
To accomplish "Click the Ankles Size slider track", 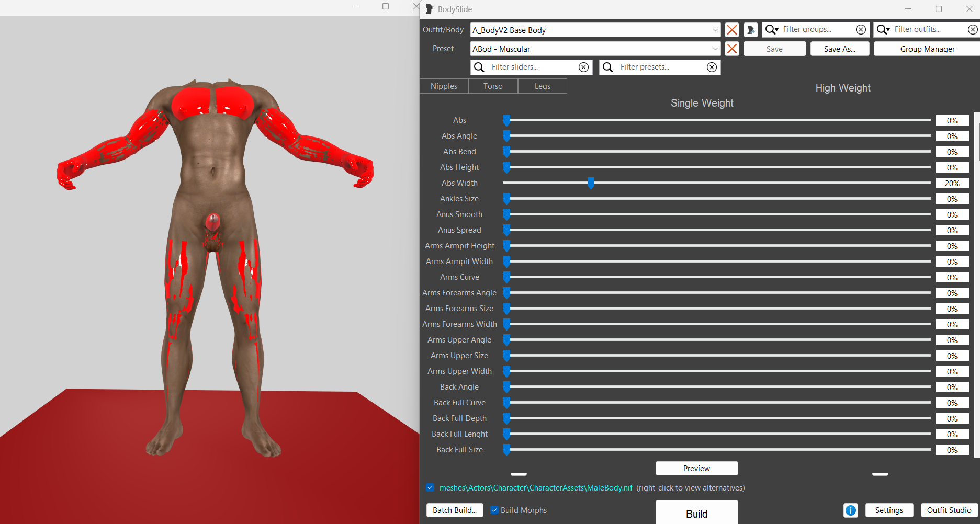I will [x=717, y=199].
